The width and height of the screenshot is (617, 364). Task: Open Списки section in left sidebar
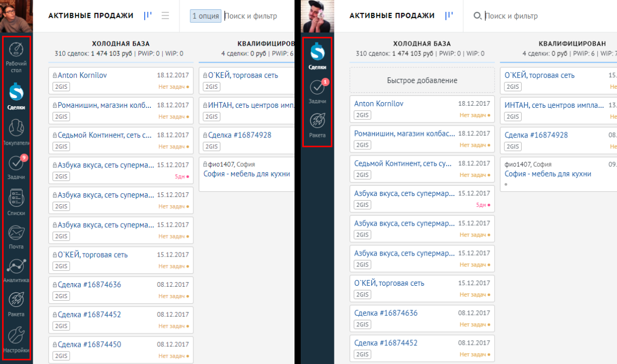[16, 202]
